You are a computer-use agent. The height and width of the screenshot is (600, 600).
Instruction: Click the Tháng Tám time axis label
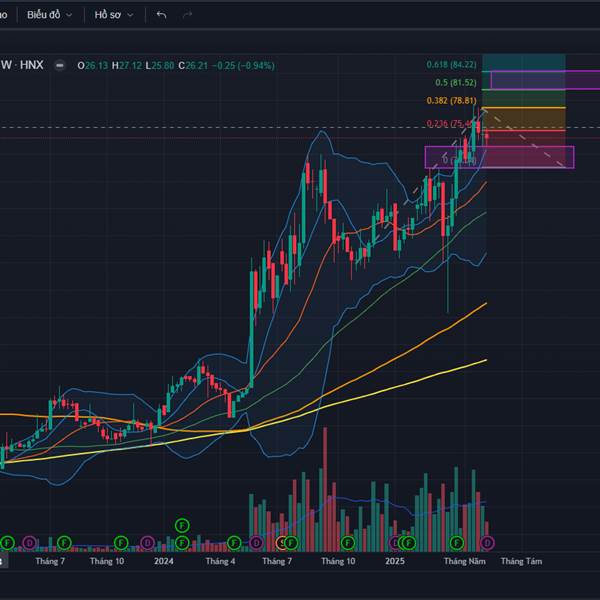click(522, 561)
